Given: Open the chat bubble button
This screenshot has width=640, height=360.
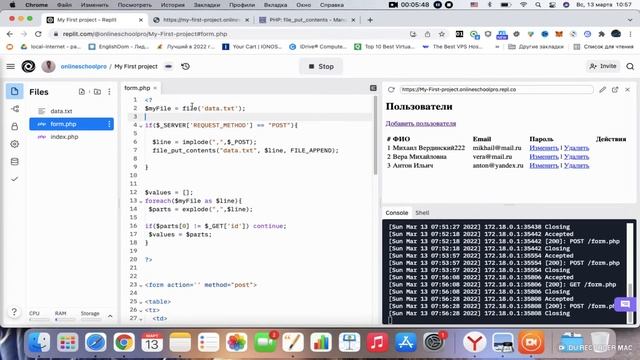Looking at the screenshot, I should point(625,304).
